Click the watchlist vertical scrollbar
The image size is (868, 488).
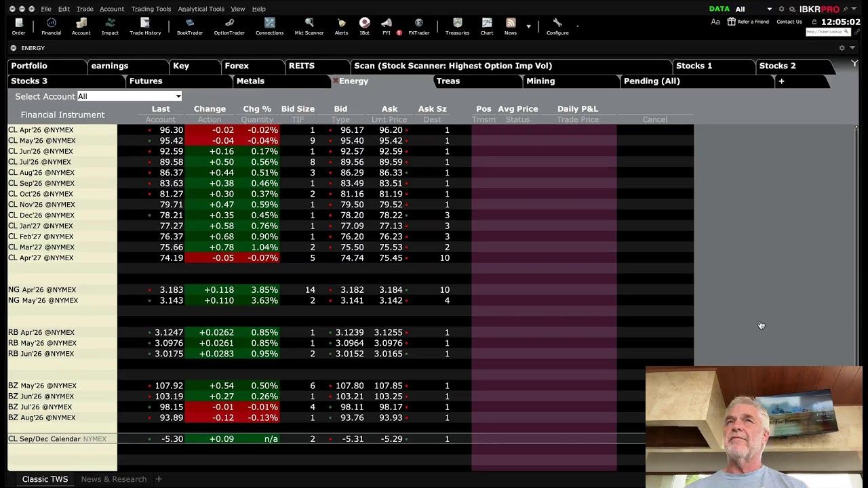click(856, 244)
